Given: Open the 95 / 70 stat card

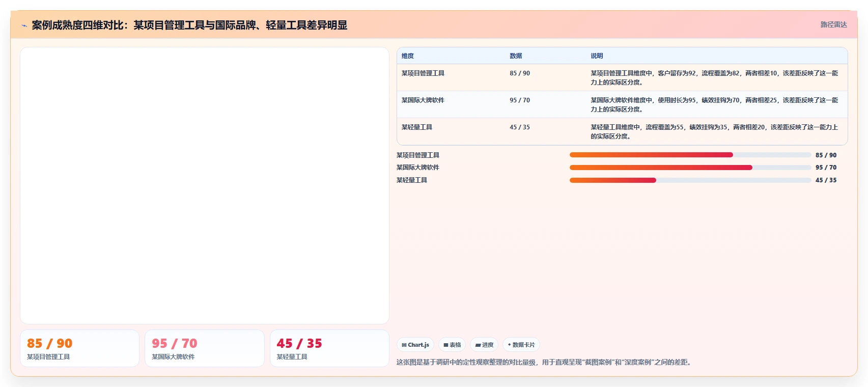Looking at the screenshot, I should pyautogui.click(x=205, y=348).
